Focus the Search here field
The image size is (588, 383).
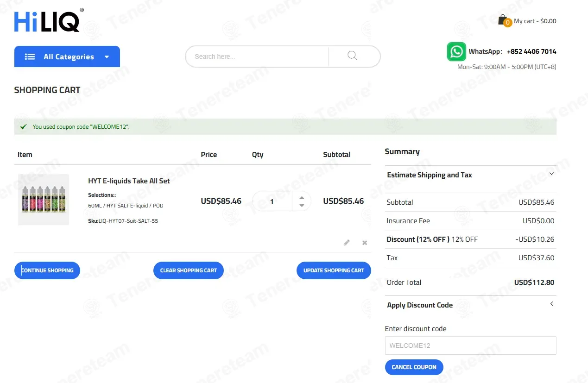[x=257, y=57]
